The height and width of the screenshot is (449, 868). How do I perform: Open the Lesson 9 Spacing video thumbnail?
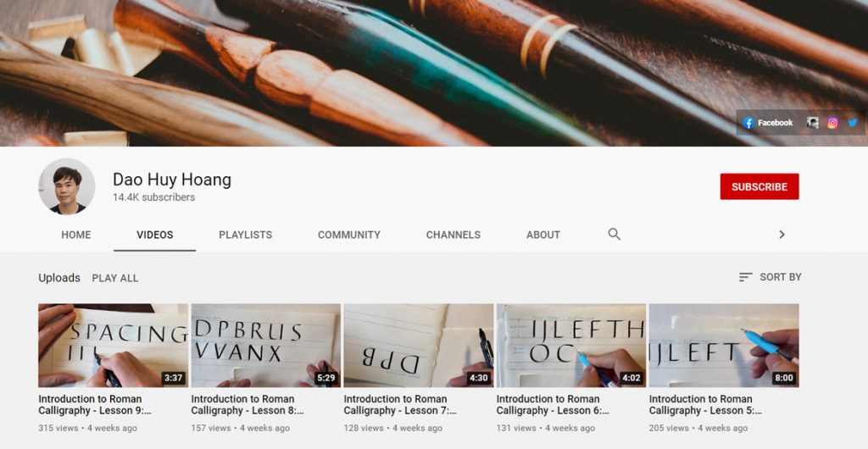click(113, 345)
